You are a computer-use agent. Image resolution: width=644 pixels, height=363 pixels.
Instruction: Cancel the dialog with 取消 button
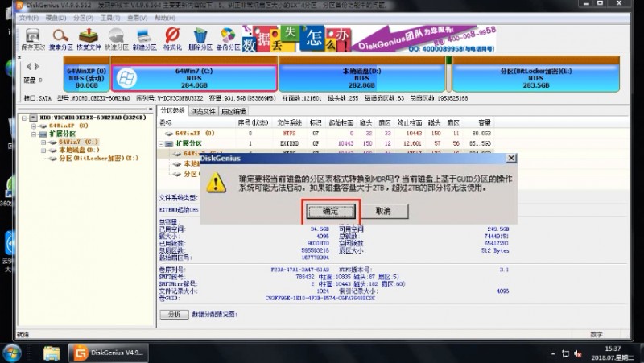tap(383, 211)
